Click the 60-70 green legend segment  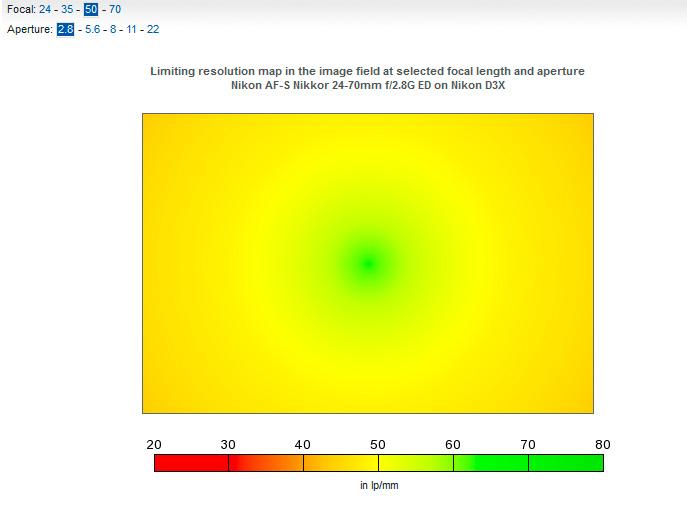[x=491, y=463]
